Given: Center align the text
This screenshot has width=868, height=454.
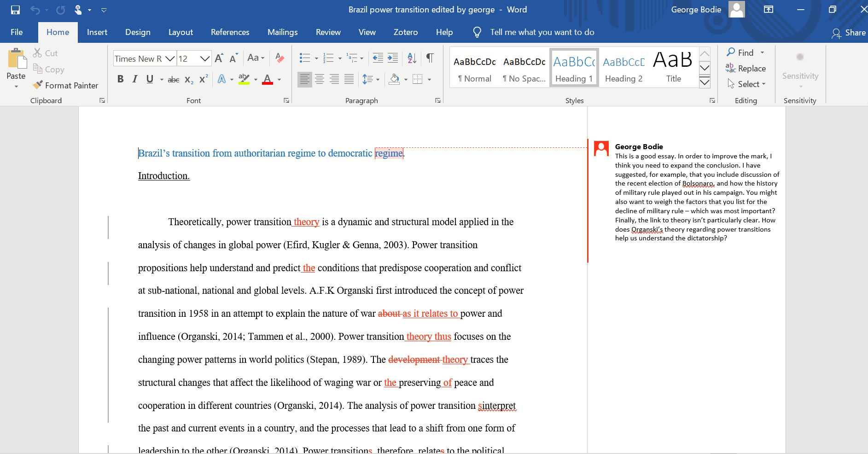Looking at the screenshot, I should [x=319, y=79].
